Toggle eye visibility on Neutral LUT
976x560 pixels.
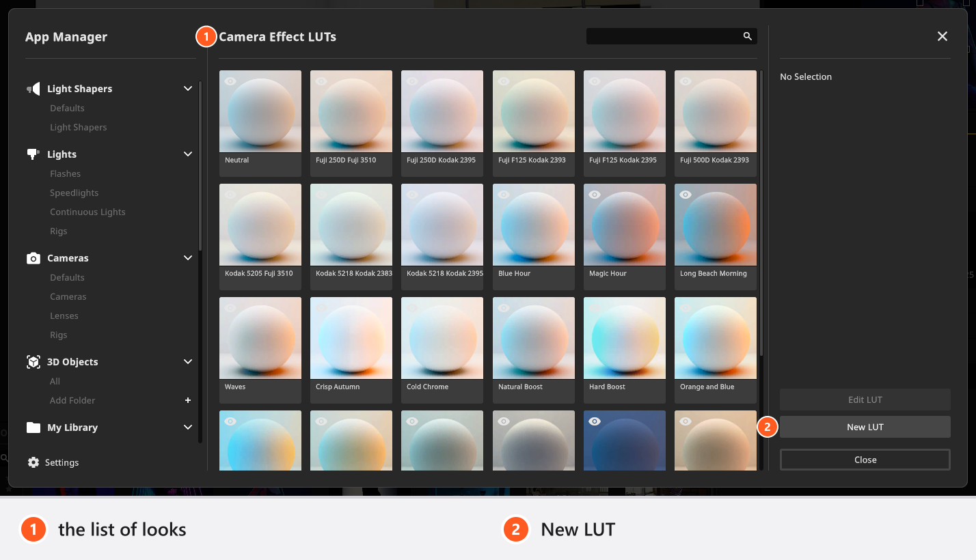click(230, 81)
